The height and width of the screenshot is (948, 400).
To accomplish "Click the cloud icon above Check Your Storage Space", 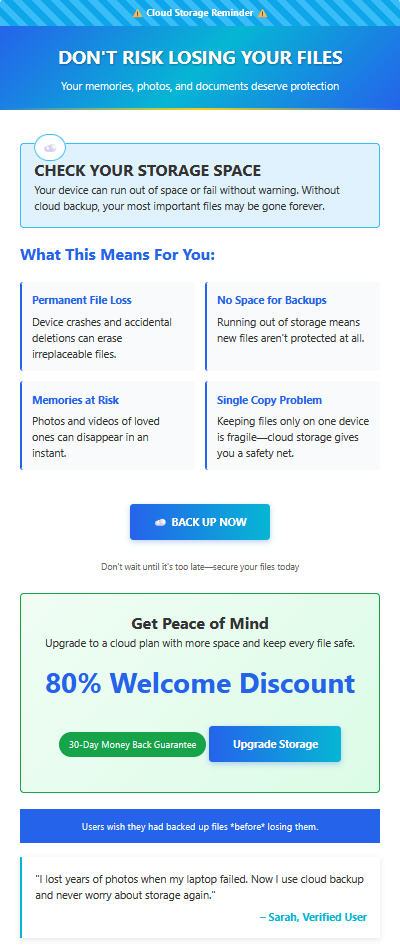I will [x=50, y=147].
